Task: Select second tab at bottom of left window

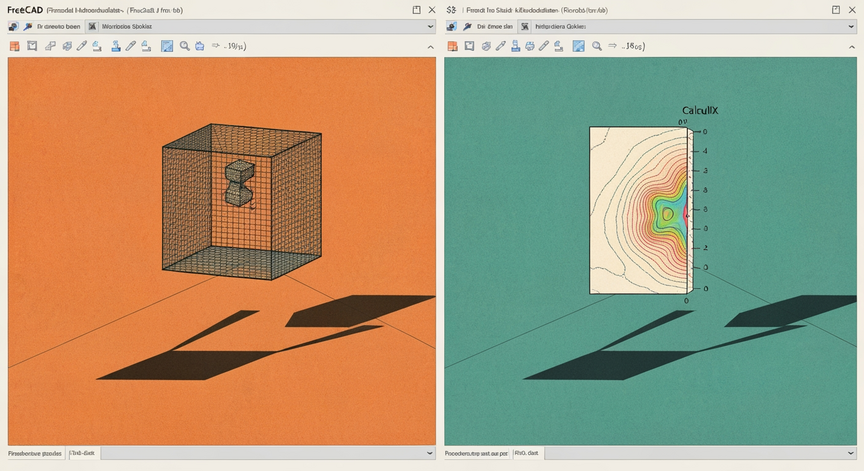Action: tap(83, 453)
